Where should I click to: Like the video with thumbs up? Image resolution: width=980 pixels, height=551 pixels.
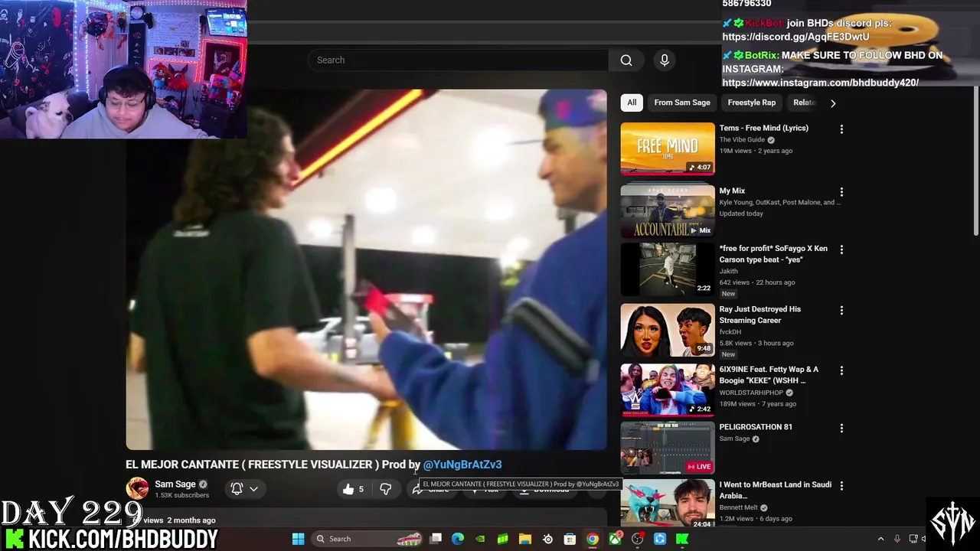point(353,489)
